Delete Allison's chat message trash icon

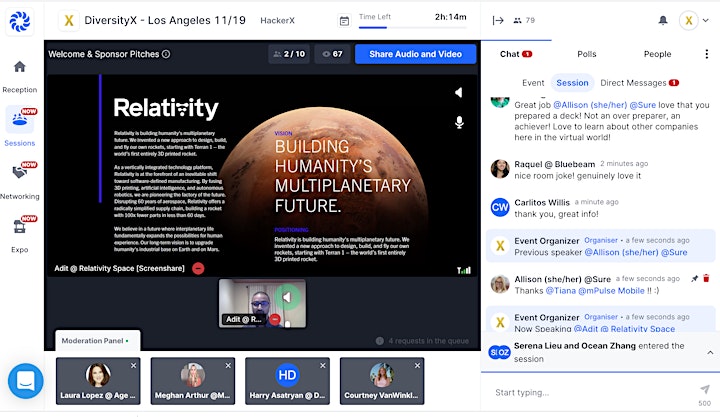(x=706, y=278)
